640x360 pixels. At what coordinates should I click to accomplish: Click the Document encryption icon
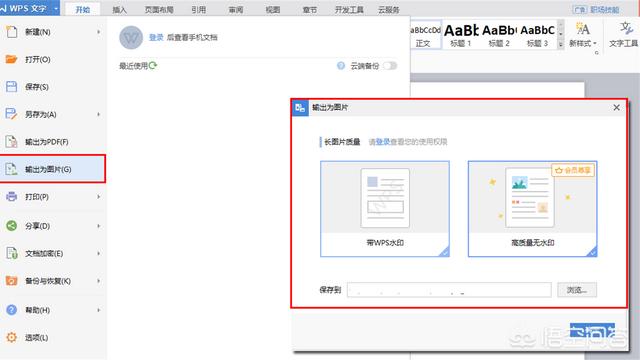11,253
